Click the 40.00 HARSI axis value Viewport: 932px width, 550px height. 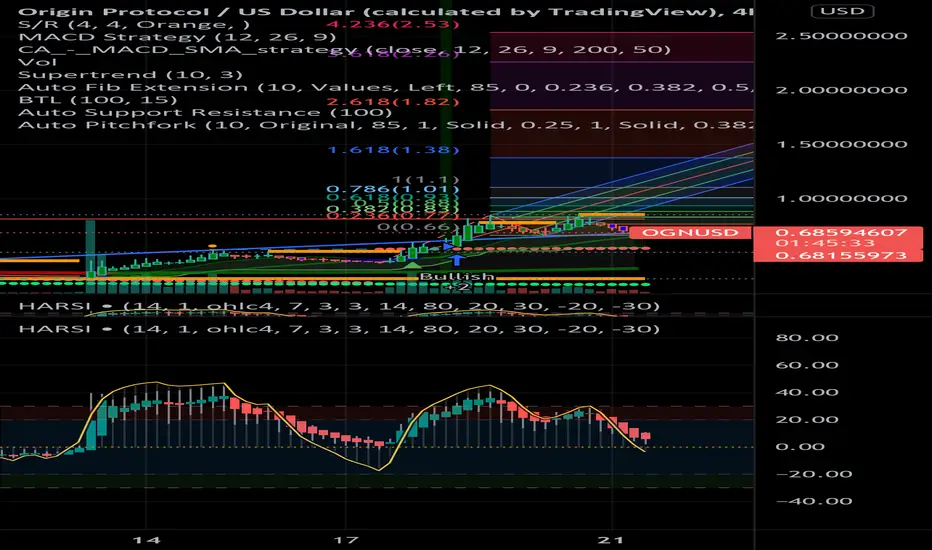click(x=807, y=392)
